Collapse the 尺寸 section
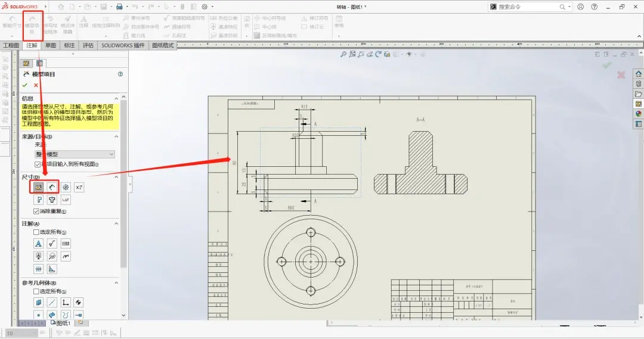The width and height of the screenshot is (644, 339). tap(116, 177)
